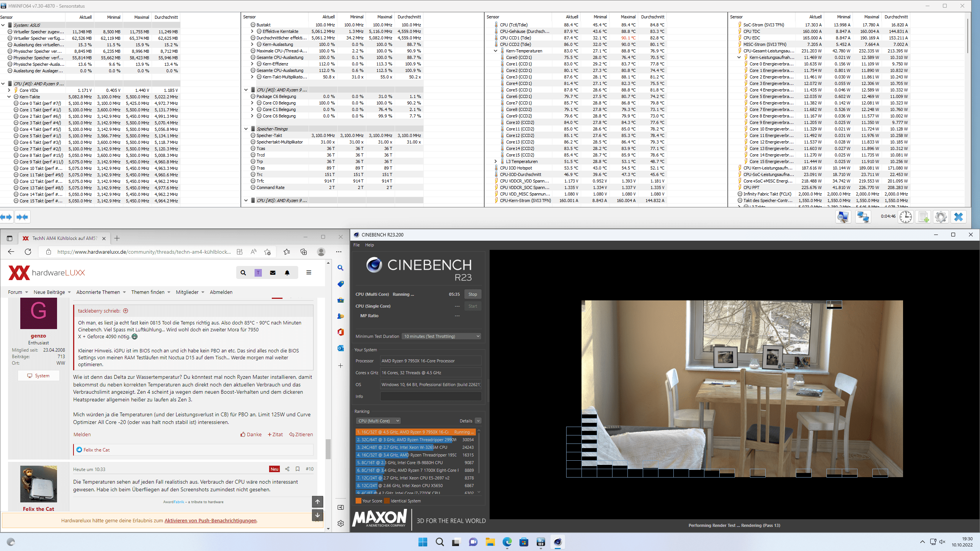Select the TechN AM4 Kühlblock browser tab

[x=64, y=238]
